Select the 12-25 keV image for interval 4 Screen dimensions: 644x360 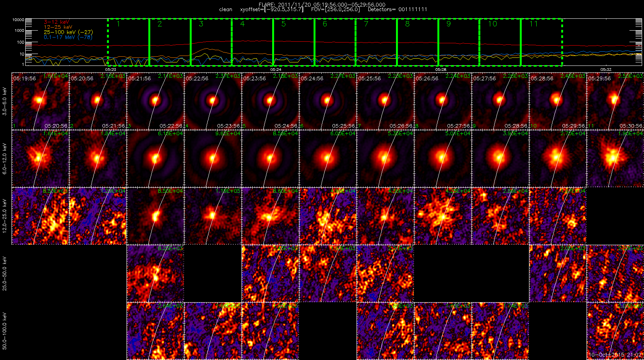213,216
